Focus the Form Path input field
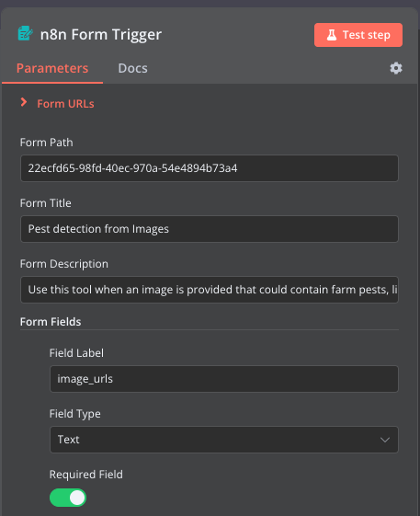This screenshot has height=516, width=420. 210,168
